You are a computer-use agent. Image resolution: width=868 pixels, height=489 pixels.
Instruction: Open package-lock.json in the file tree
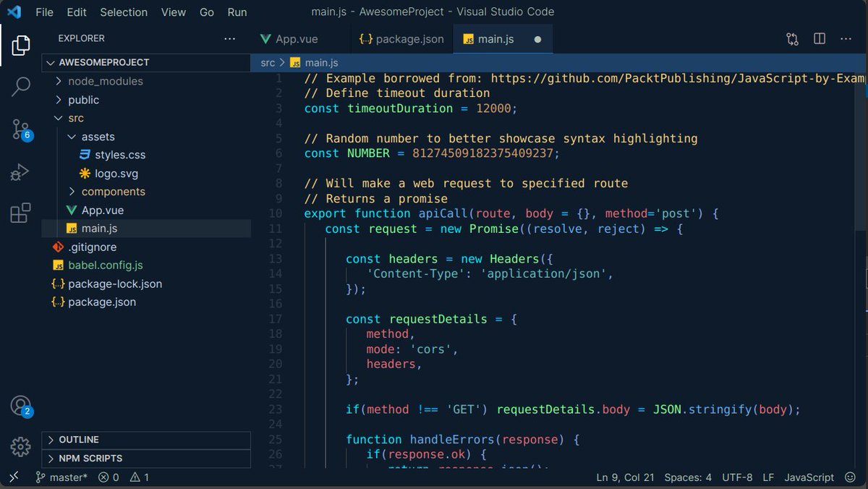click(x=146, y=284)
